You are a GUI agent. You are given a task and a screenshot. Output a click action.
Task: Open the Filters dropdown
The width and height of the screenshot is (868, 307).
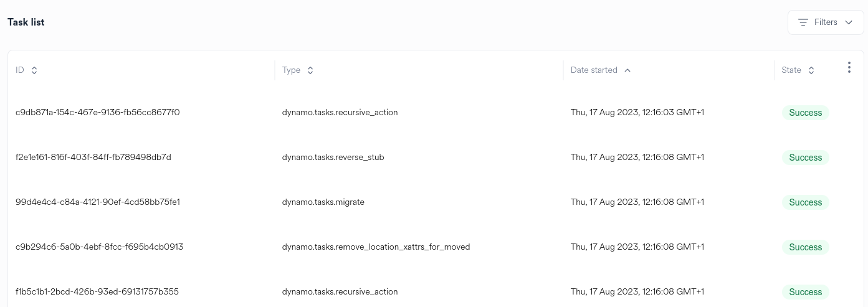(825, 22)
